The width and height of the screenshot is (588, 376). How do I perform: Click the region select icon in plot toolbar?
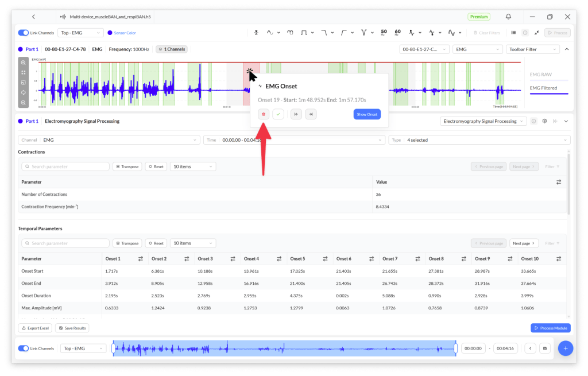click(x=23, y=83)
